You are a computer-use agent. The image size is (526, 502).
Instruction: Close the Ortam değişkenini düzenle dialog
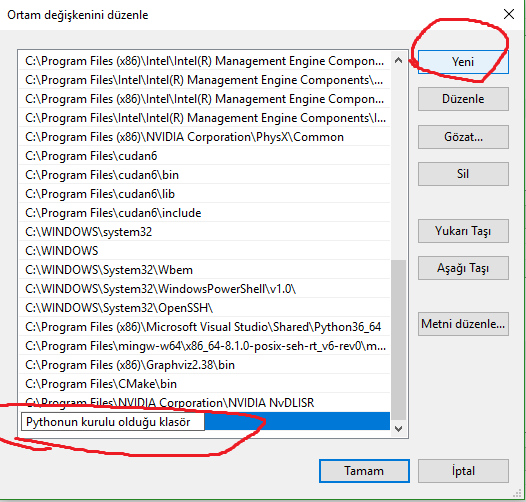[x=509, y=14]
